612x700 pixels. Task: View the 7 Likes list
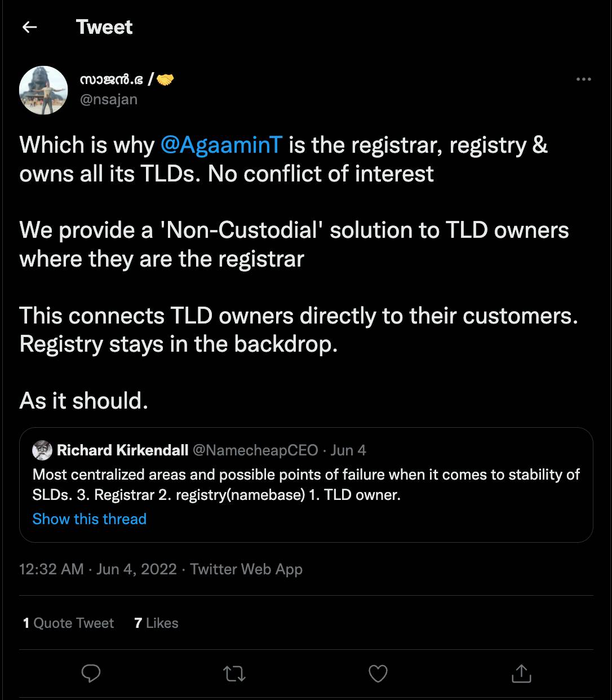[156, 623]
